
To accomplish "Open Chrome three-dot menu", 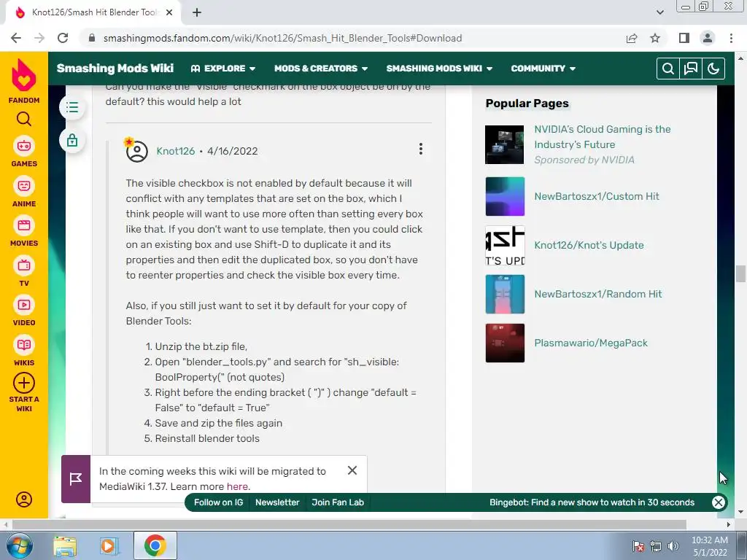I will (x=731, y=38).
